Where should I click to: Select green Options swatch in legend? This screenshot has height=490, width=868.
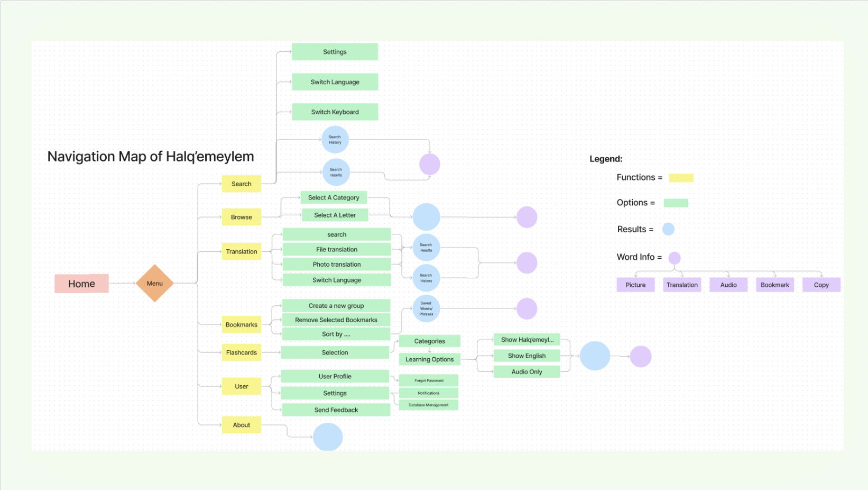pyautogui.click(x=676, y=203)
